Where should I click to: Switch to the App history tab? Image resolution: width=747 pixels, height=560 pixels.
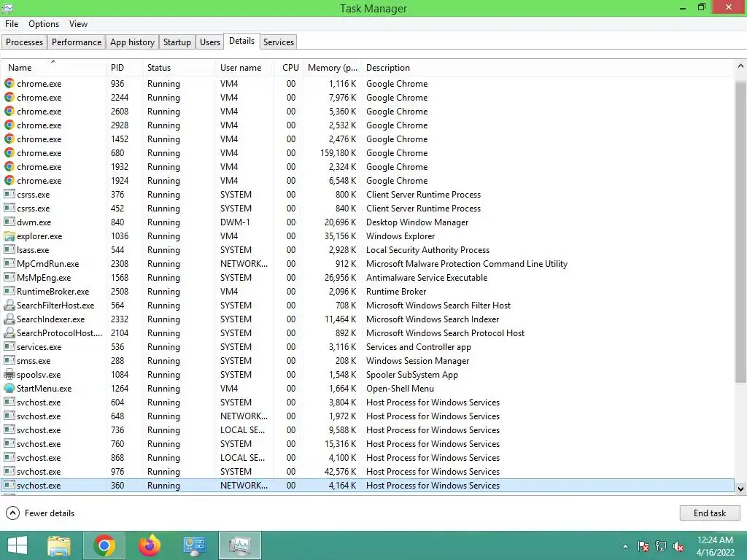(133, 42)
